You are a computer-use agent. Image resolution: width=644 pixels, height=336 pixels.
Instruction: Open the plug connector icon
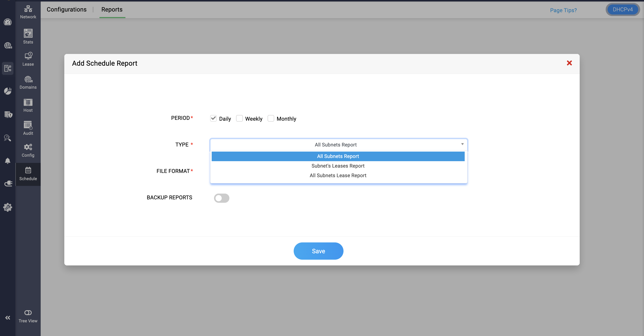pyautogui.click(x=8, y=183)
